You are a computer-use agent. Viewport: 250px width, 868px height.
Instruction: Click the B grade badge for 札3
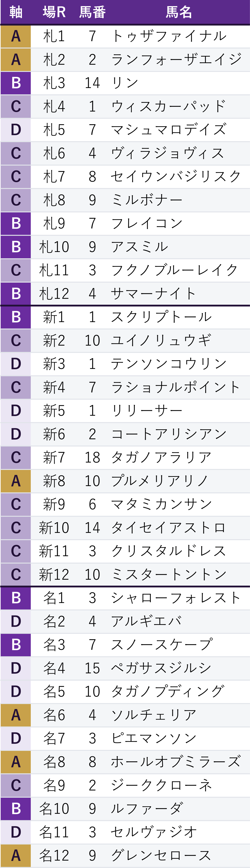click(x=16, y=83)
